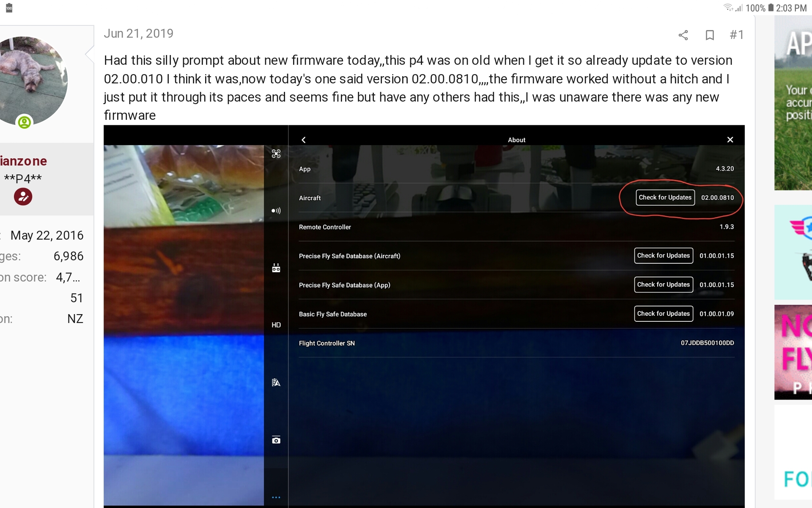Go back with the About panel's chevron

[304, 140]
